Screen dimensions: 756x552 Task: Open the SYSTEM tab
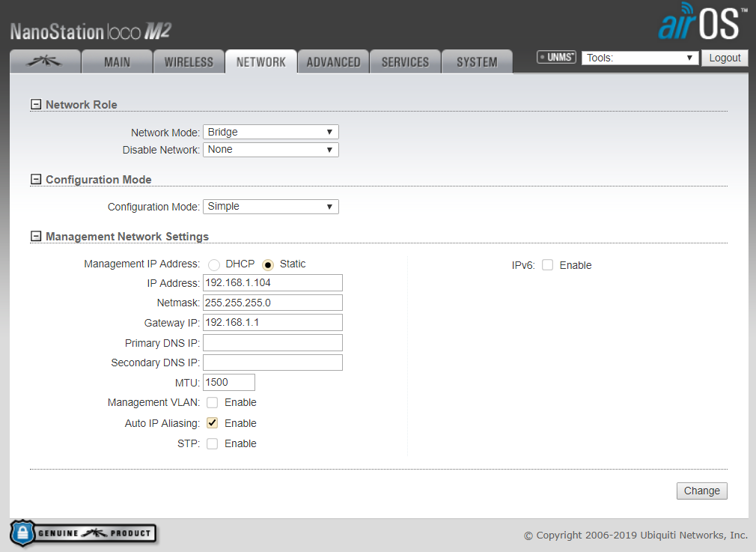(x=478, y=61)
